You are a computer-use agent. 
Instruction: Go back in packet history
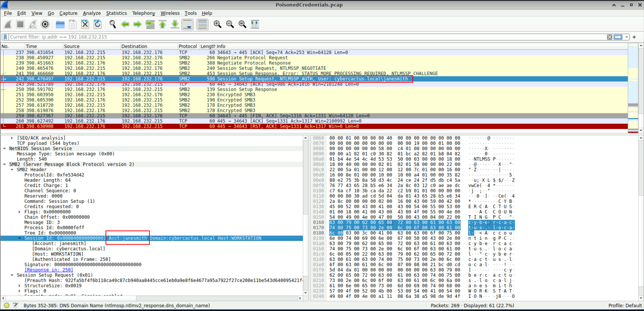click(x=125, y=24)
